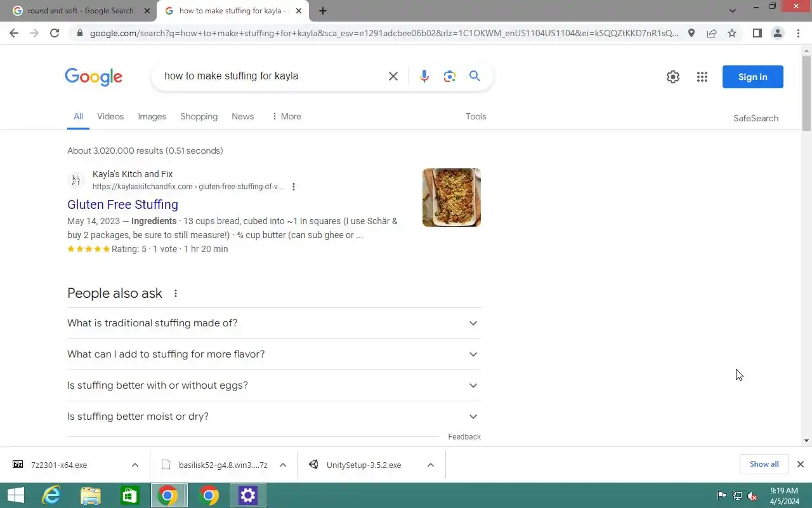The width and height of the screenshot is (812, 508).
Task: Switch to News search tab
Action: click(x=243, y=116)
